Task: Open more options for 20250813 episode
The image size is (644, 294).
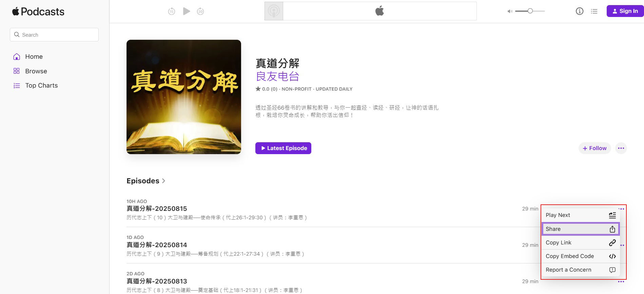Action: pos(621,282)
